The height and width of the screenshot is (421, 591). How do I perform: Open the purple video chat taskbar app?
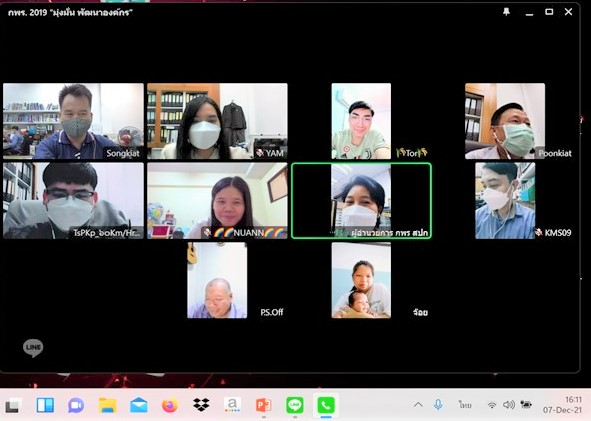(76, 406)
